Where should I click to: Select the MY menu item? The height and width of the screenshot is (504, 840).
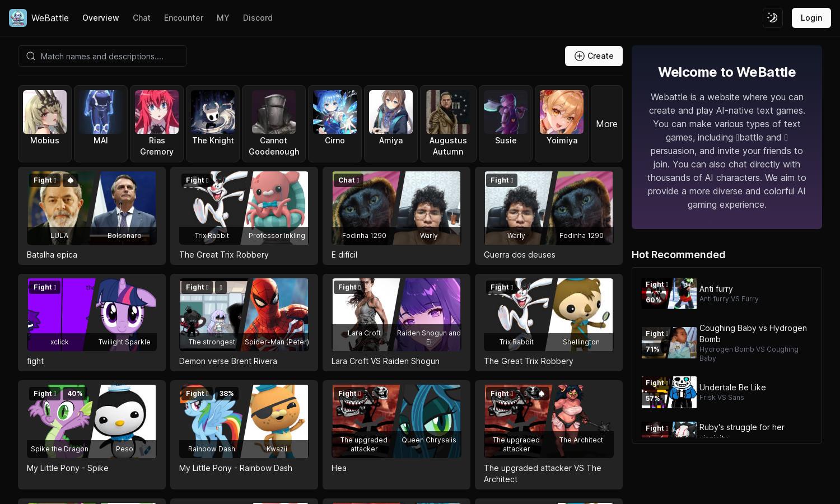point(223,18)
